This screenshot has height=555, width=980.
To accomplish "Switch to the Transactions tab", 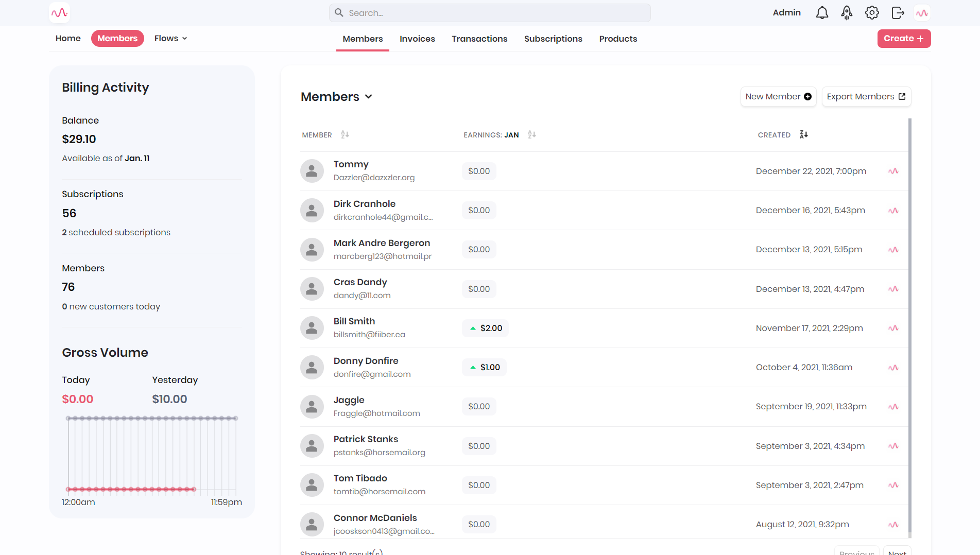I will point(479,39).
